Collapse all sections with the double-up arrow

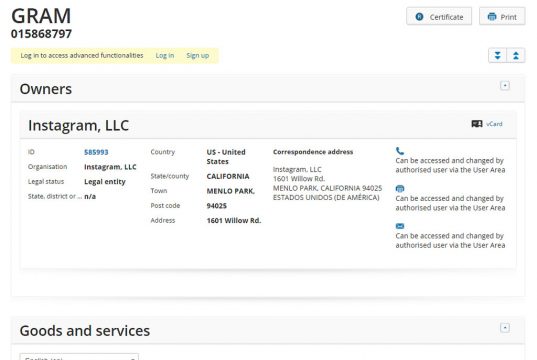(516, 55)
